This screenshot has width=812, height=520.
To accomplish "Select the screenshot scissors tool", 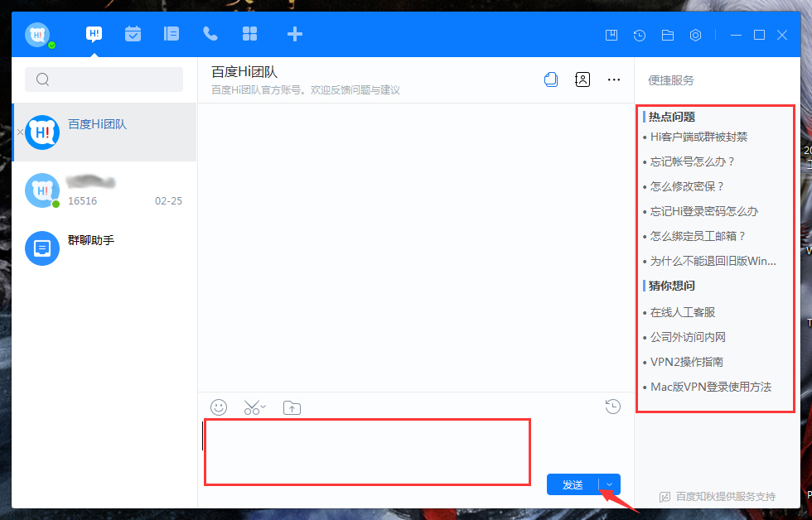I will (249, 407).
